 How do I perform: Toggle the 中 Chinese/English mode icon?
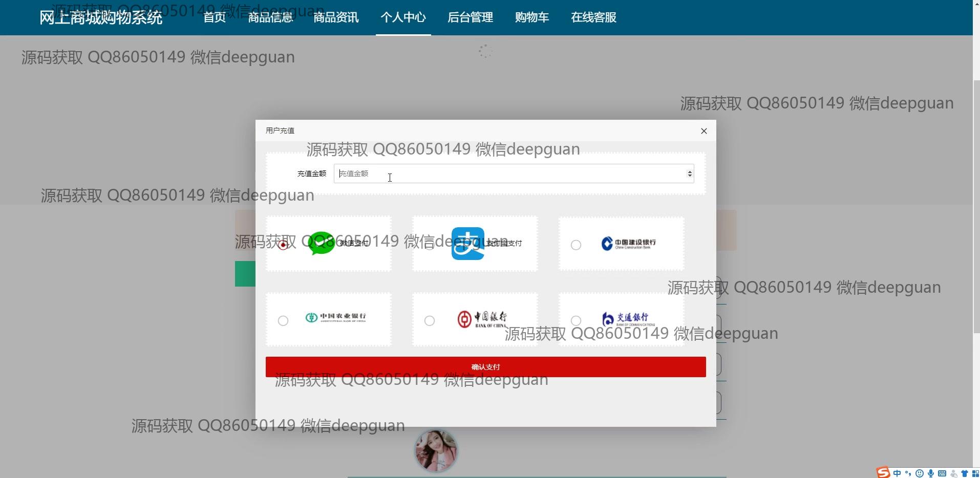point(897,473)
